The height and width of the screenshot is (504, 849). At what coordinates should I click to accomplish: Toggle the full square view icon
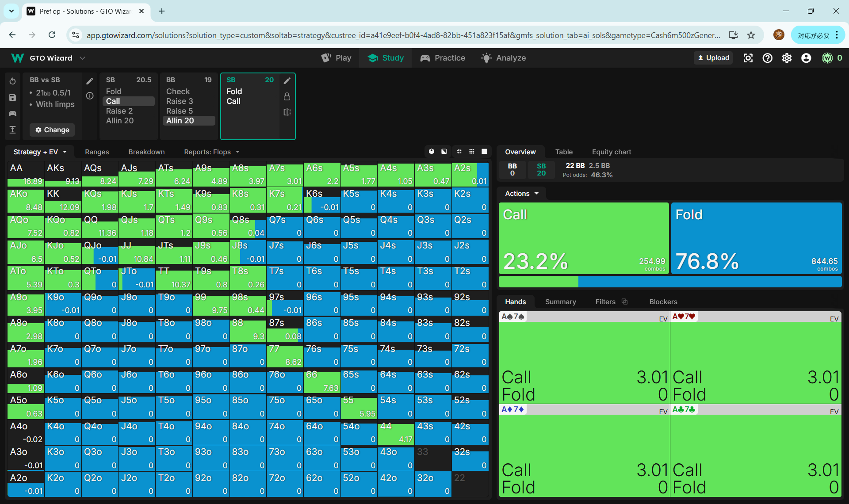point(484,152)
